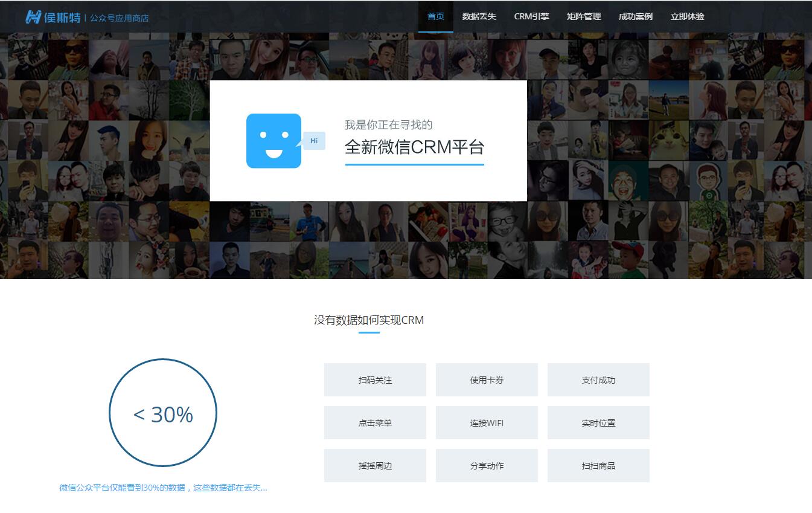Viewport: 812px width, 513px height.
Task: Click the 扫码关注 button
Action: [x=375, y=380]
